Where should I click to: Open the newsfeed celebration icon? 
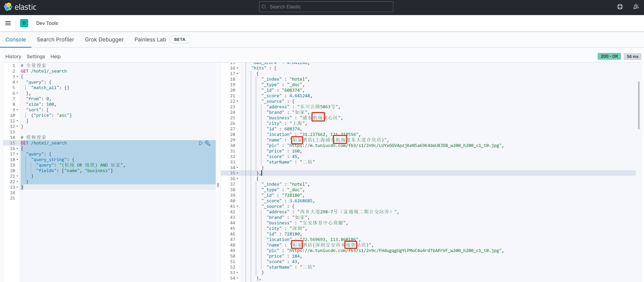pyautogui.click(x=636, y=7)
